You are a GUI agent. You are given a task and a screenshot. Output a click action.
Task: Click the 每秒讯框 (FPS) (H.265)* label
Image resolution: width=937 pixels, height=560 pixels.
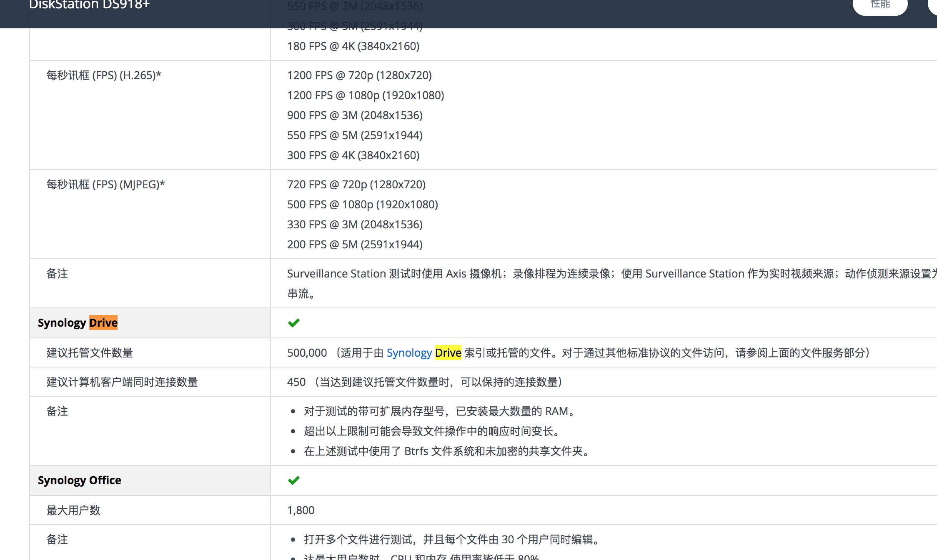point(104,75)
